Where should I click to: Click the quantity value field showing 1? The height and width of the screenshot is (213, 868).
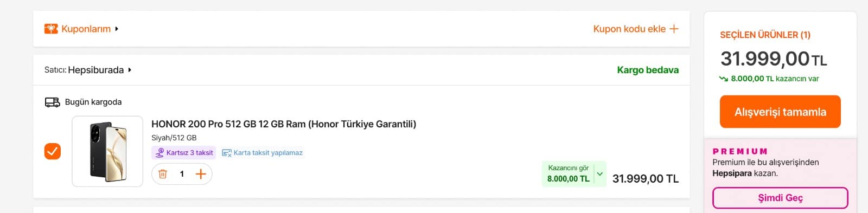[x=182, y=174]
